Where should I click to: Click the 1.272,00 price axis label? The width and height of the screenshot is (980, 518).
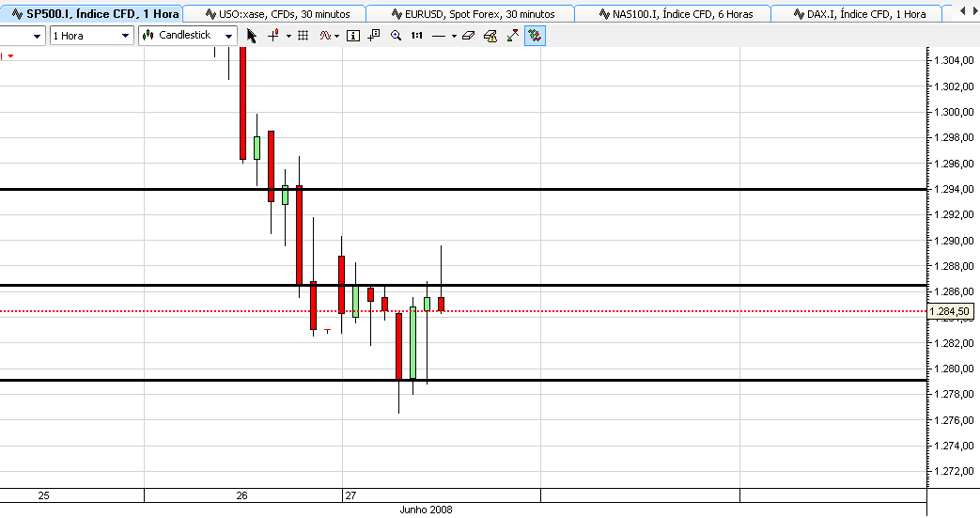pyautogui.click(x=953, y=472)
